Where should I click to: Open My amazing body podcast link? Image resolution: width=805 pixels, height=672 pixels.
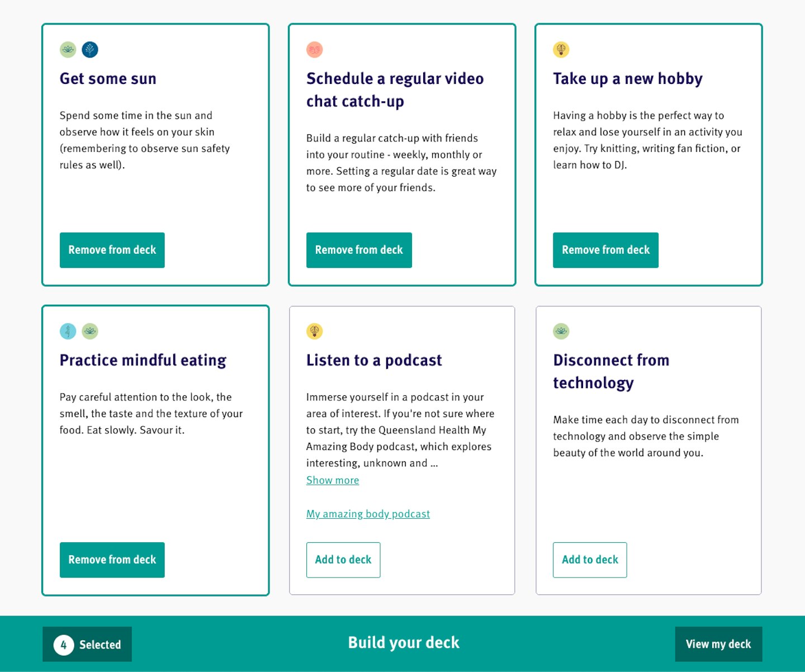click(368, 514)
